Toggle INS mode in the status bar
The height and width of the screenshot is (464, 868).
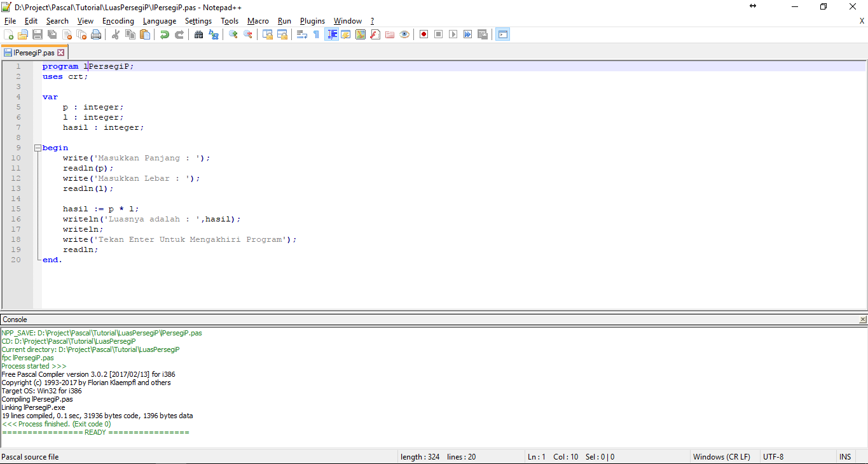pyautogui.click(x=845, y=457)
